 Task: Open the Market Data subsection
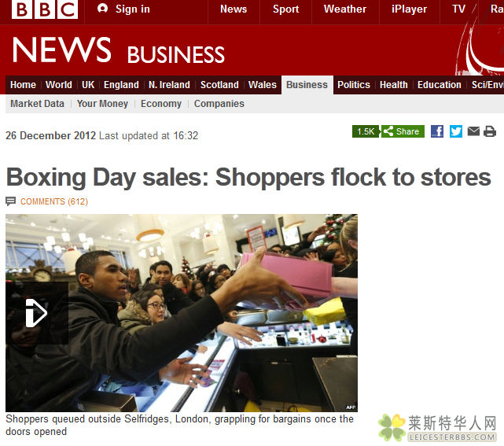(x=37, y=104)
